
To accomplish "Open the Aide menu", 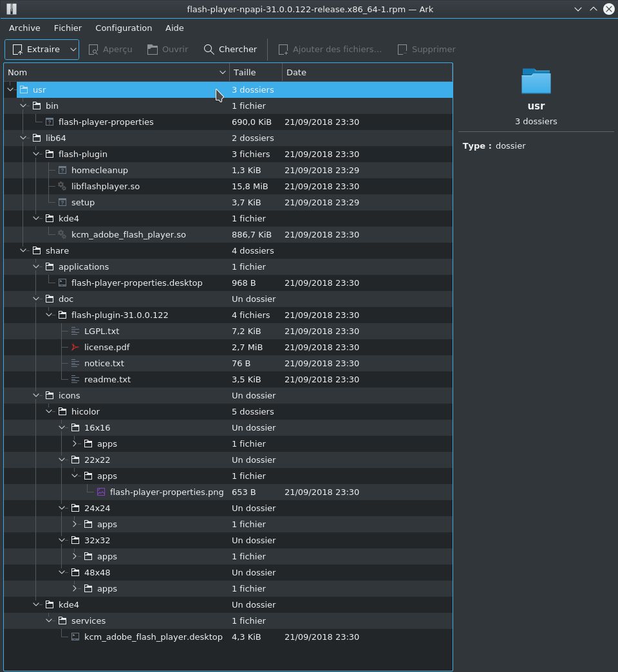I will coord(174,28).
